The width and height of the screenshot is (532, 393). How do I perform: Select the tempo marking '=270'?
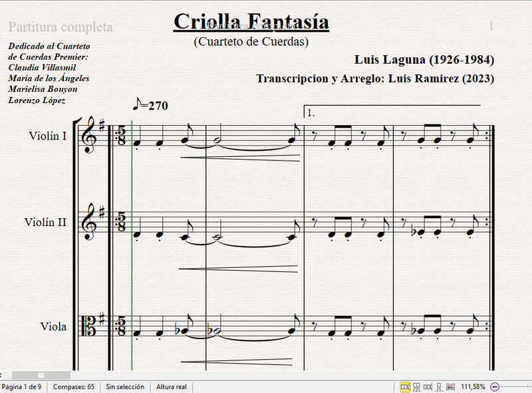pyautogui.click(x=150, y=104)
